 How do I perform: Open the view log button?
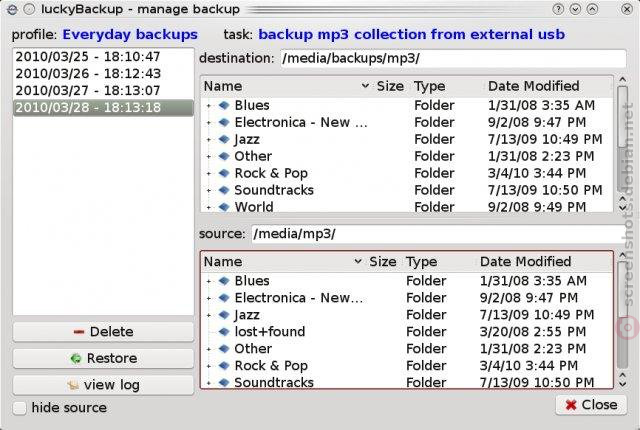103,385
